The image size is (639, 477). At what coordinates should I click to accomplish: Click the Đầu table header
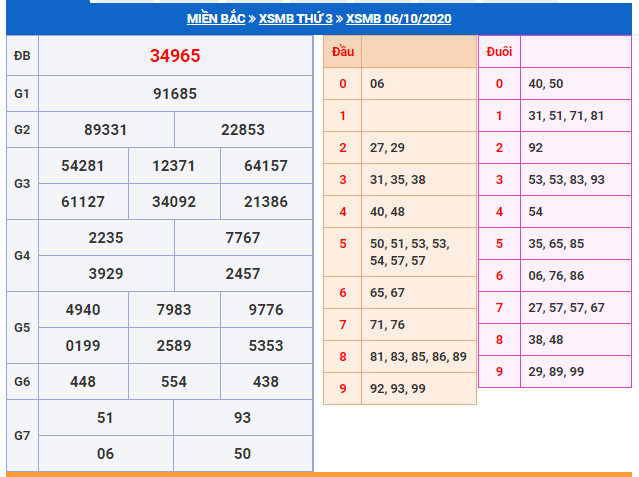pos(343,52)
